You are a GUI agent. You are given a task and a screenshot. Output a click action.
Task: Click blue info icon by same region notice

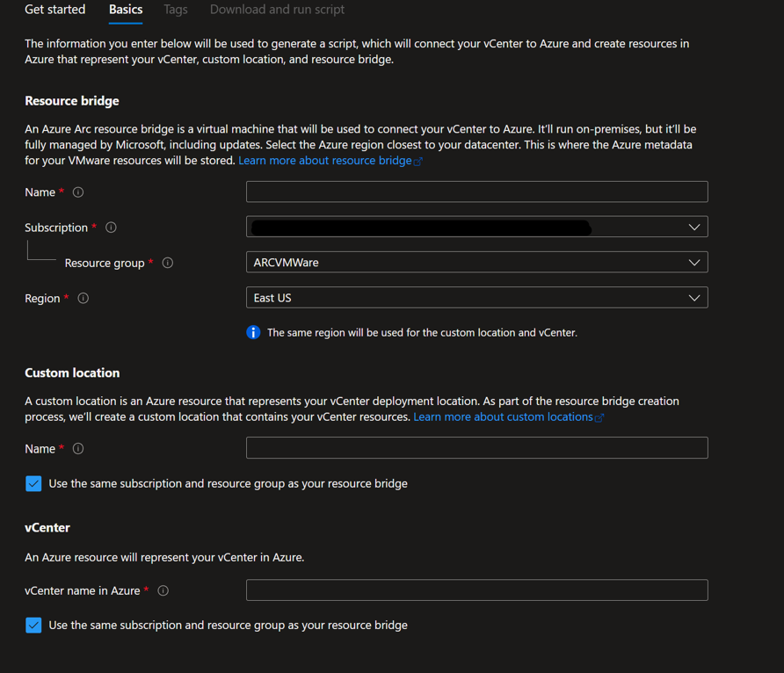click(253, 332)
